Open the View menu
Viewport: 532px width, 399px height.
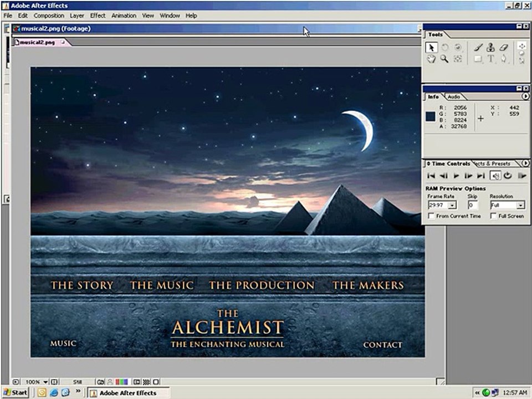148,16
